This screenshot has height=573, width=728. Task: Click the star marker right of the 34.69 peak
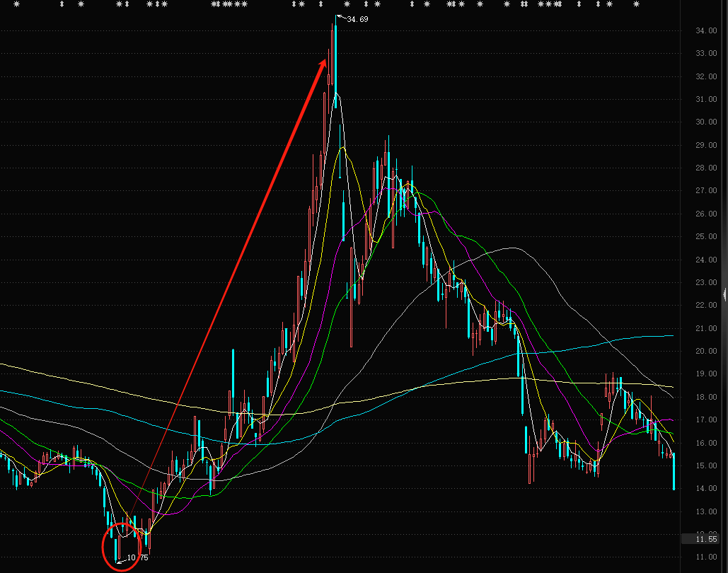coord(347,4)
